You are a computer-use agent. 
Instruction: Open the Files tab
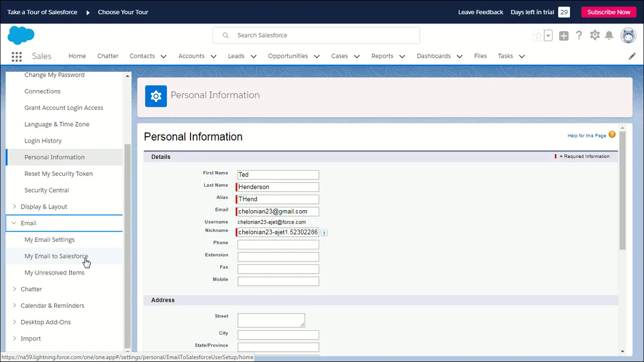[x=480, y=56]
